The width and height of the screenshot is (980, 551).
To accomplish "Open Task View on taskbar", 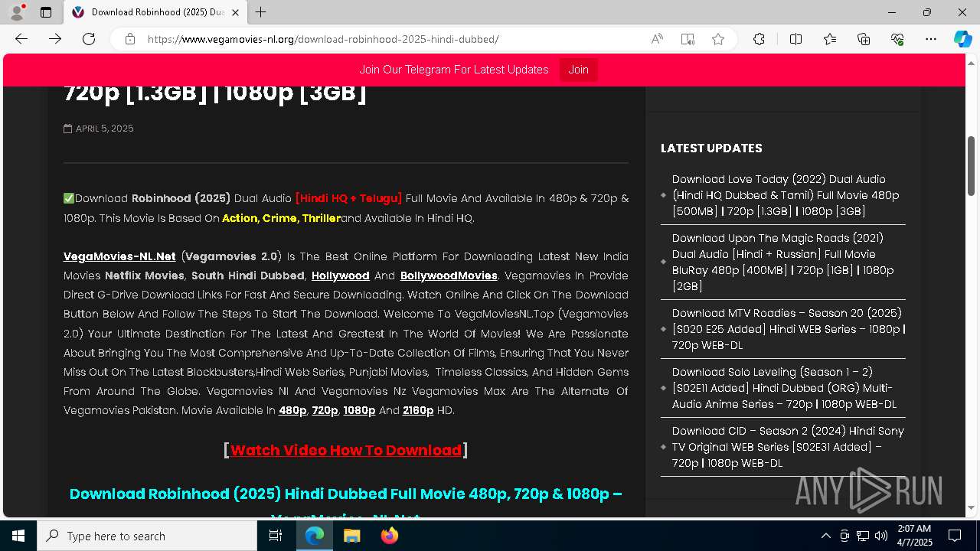I will 276,536.
